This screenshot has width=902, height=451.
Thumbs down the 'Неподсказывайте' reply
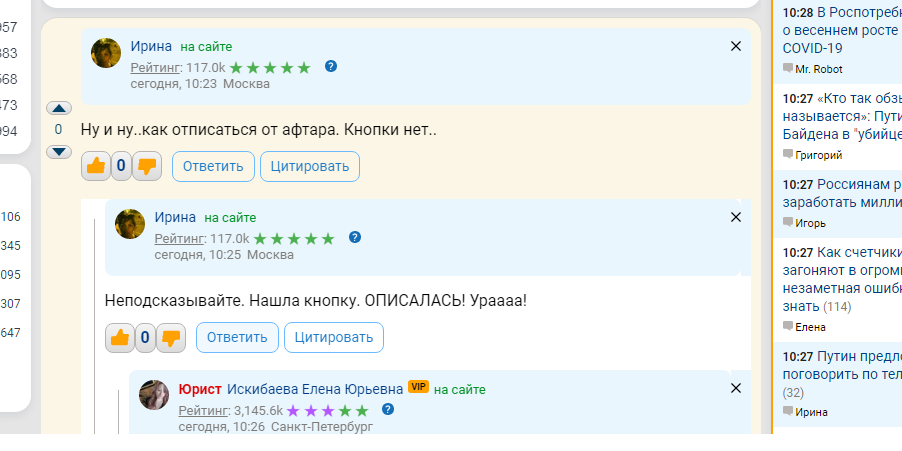(x=171, y=338)
